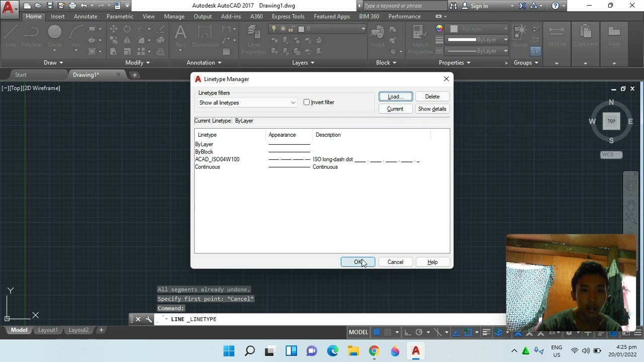The image size is (644, 362).
Task: Click the Open file icon in quick access toolbar
Action: coord(38,6)
